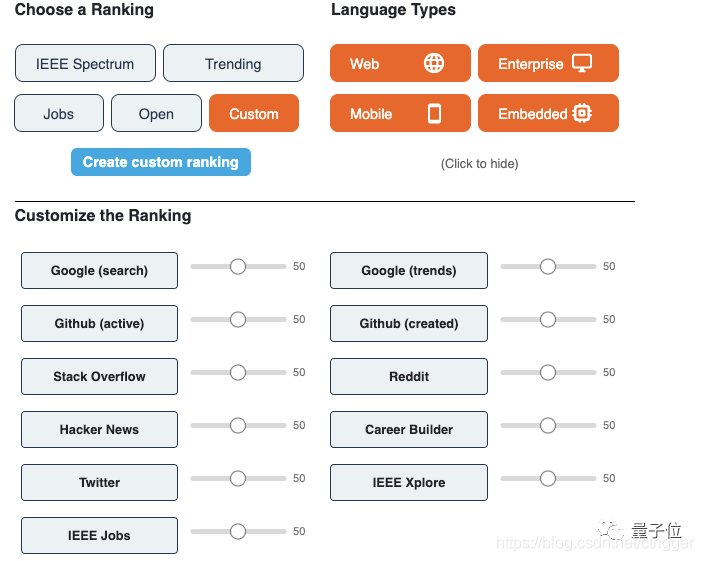Click the 'Choose a Ranking' heading

tap(84, 9)
